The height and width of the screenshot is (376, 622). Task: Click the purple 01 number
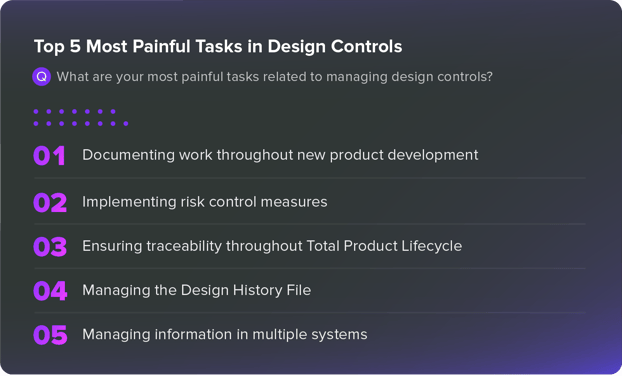pyautogui.click(x=49, y=155)
